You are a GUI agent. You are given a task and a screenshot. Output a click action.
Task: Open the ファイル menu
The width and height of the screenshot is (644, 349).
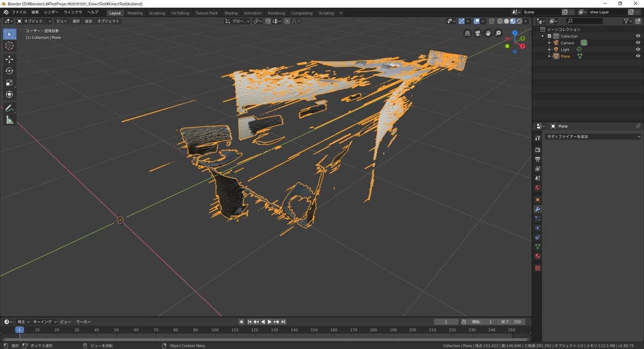[19, 12]
